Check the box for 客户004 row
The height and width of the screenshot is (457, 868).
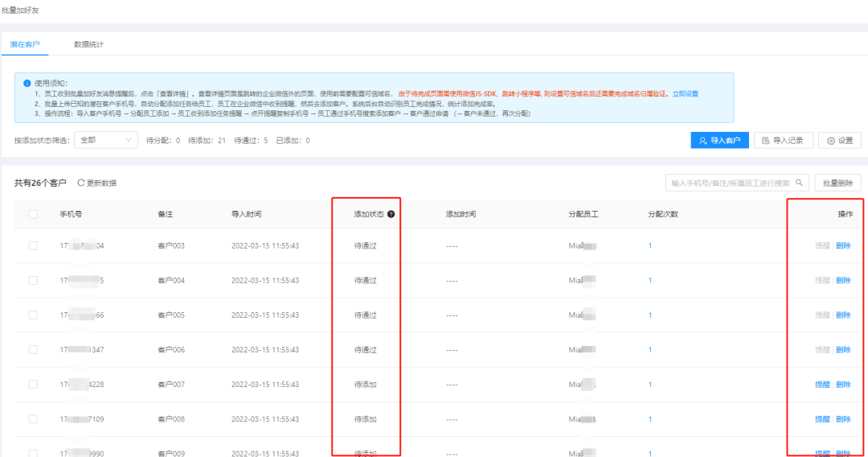tap(33, 280)
